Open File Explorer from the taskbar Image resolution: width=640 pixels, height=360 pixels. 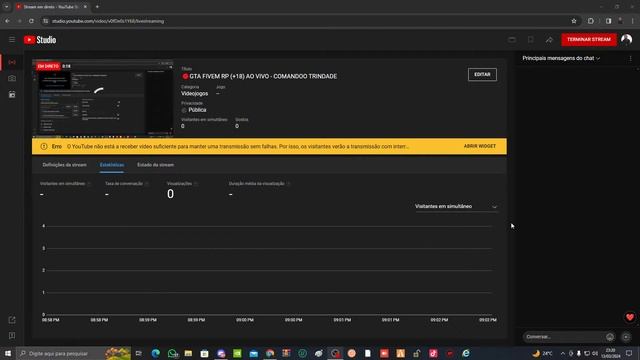point(188,353)
